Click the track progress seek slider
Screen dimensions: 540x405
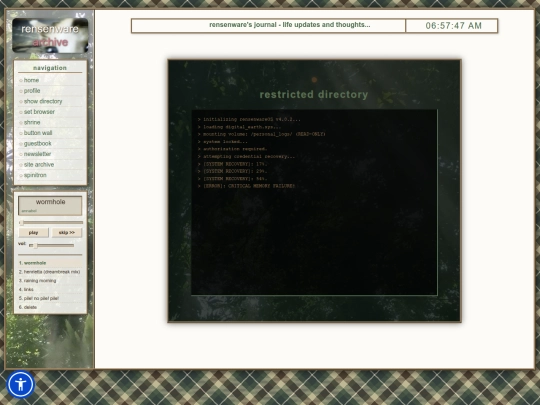(x=51, y=222)
